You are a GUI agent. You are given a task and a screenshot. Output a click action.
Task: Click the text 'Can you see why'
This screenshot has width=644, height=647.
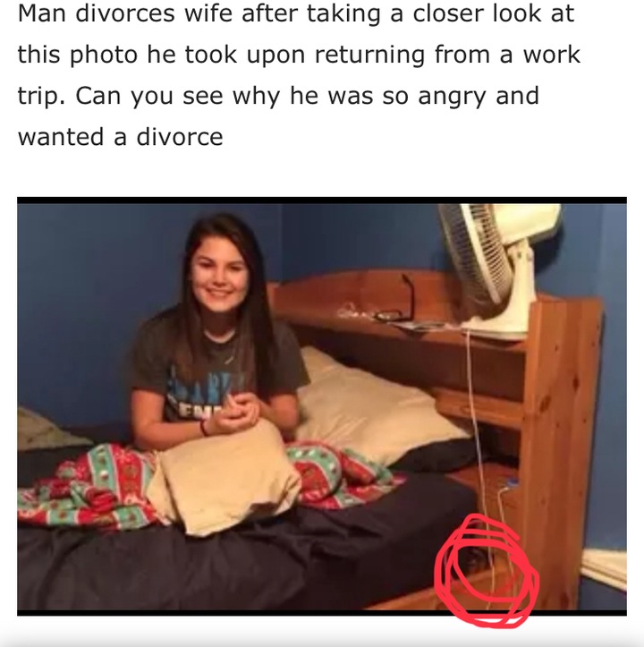pos(178,96)
